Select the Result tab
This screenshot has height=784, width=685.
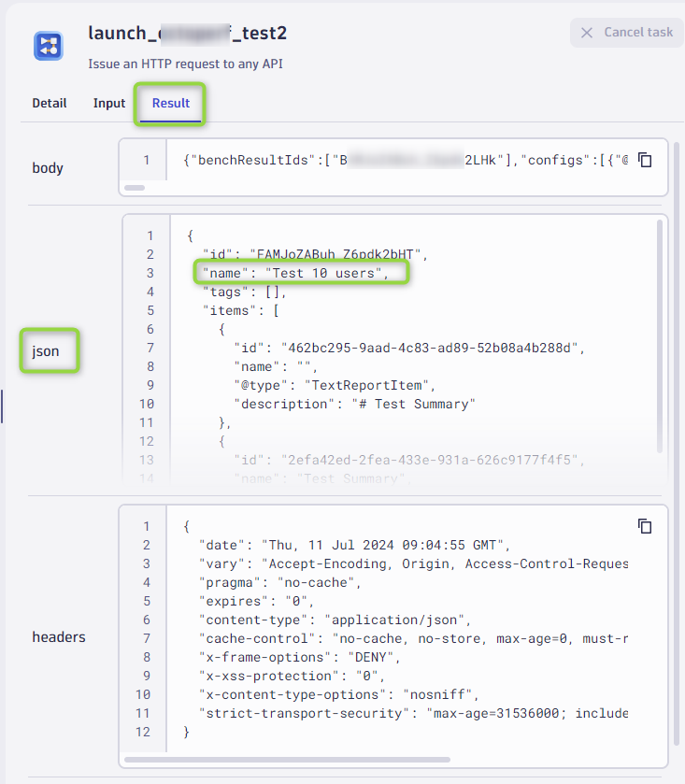pos(171,103)
